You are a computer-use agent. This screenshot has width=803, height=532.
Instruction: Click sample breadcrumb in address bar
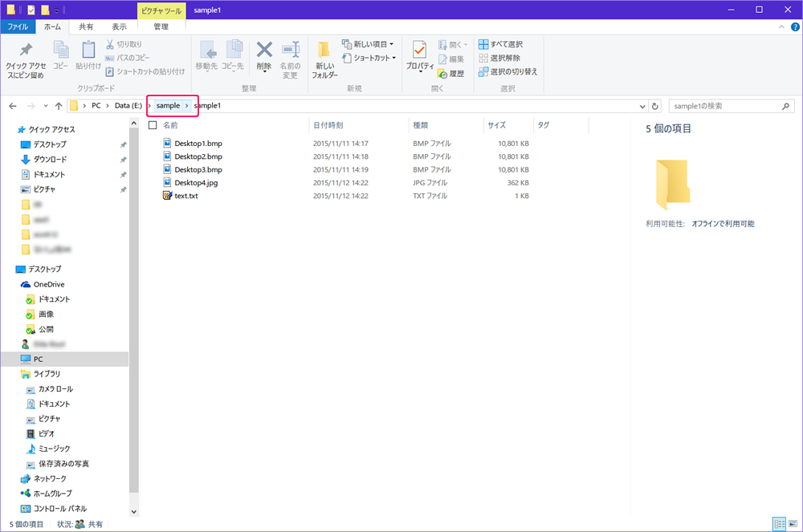coord(168,105)
